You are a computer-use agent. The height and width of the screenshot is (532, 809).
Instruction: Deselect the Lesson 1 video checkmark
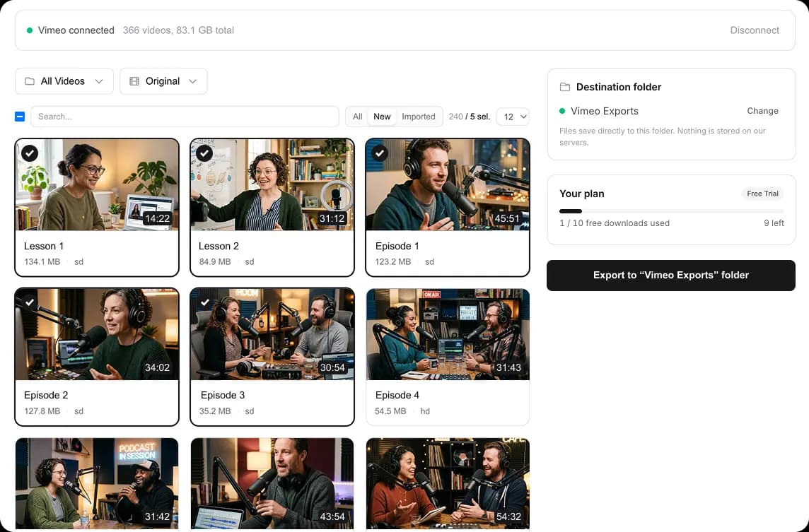tap(30, 153)
